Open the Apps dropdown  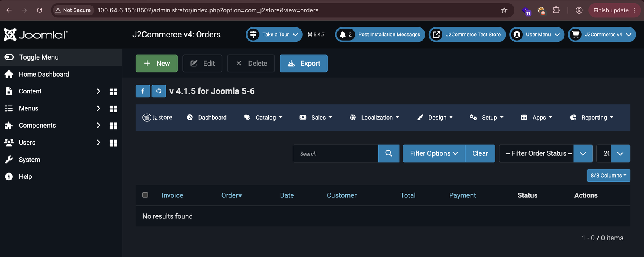point(537,117)
